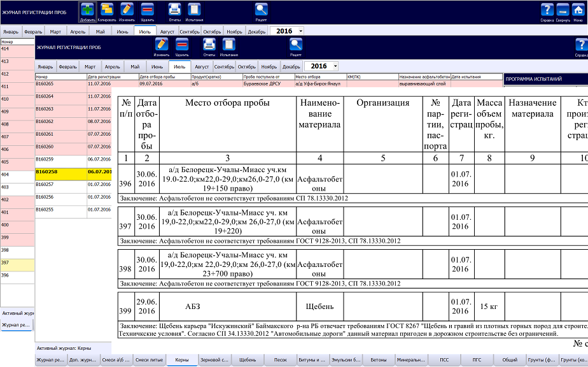Screen dimensions: 588x367
Task: Click the Удалить icon in the inner window toolbar
Action: point(181,46)
